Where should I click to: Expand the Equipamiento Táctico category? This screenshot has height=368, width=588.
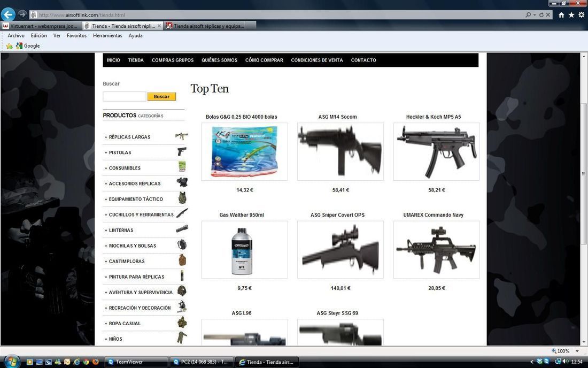[134, 199]
